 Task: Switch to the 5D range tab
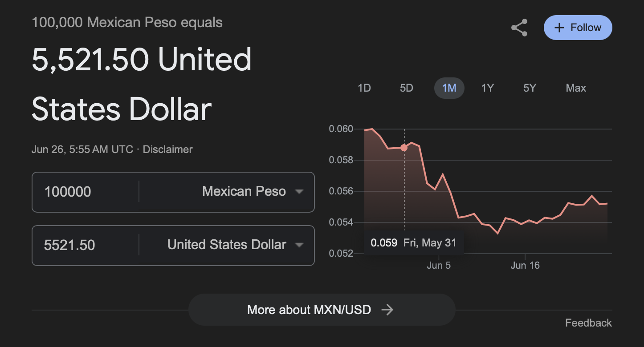pos(406,88)
